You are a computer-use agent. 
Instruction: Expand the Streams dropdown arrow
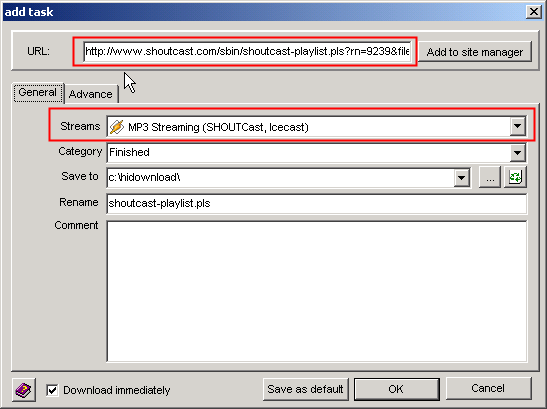[x=517, y=126]
